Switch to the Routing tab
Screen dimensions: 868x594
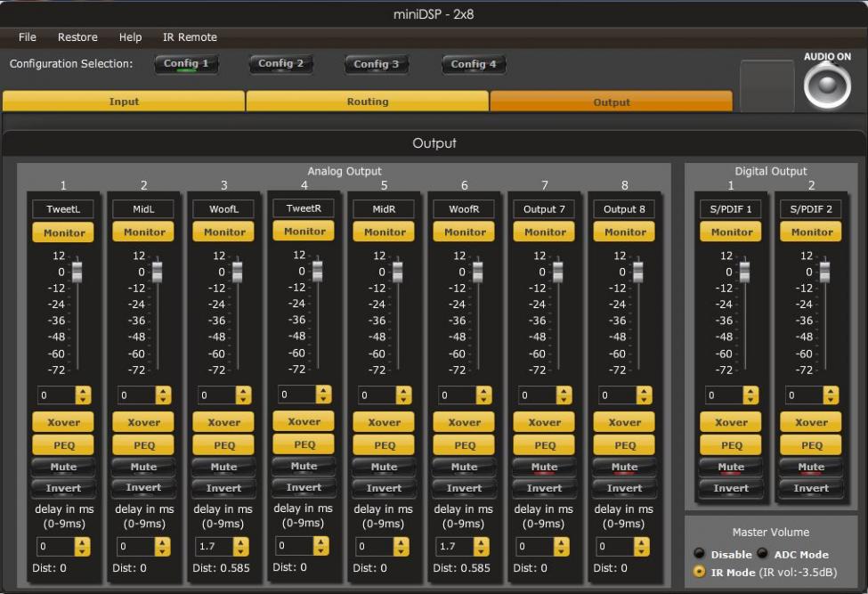[x=367, y=102]
